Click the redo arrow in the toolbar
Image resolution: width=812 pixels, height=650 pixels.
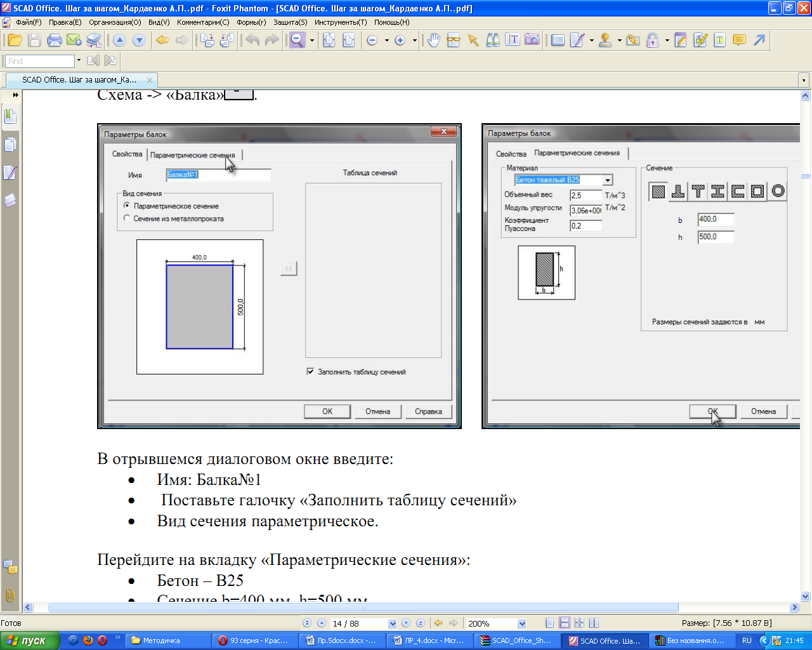[x=272, y=40]
